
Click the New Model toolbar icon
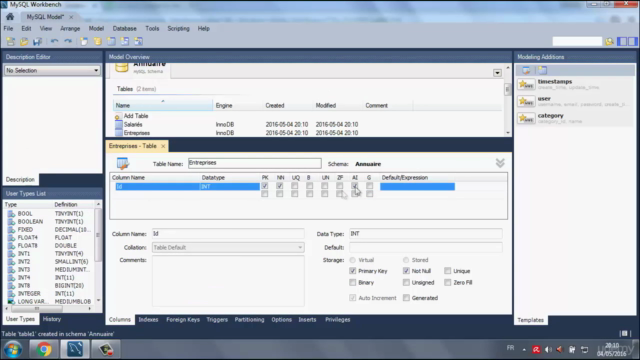coord(11,41)
